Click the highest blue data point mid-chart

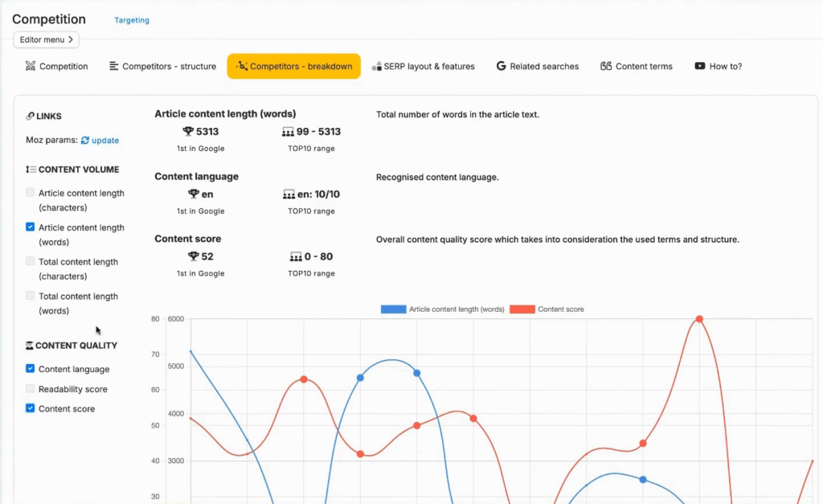coord(417,373)
